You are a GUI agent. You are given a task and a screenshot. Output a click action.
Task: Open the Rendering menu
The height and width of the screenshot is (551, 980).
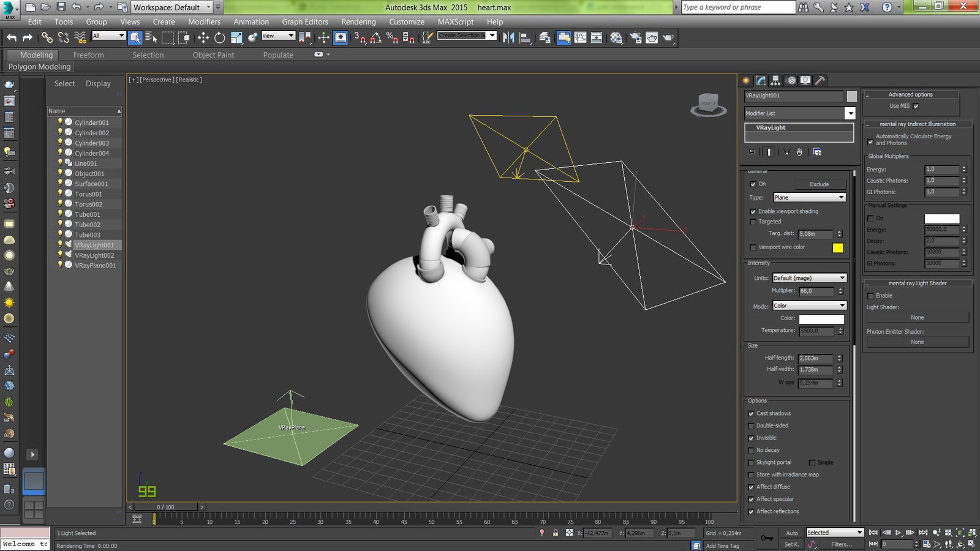click(x=358, y=22)
